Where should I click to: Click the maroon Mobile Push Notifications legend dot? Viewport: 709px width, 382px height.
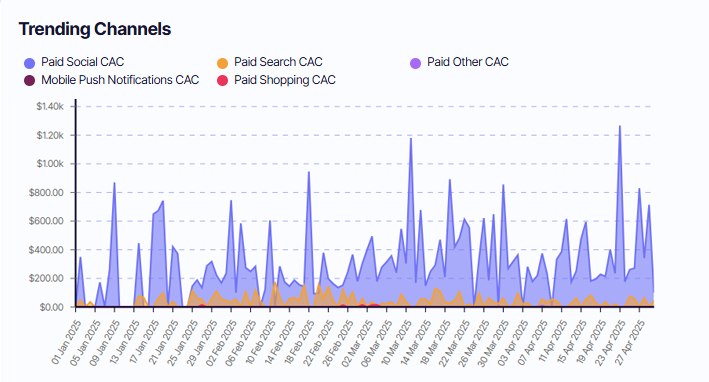[29, 81]
